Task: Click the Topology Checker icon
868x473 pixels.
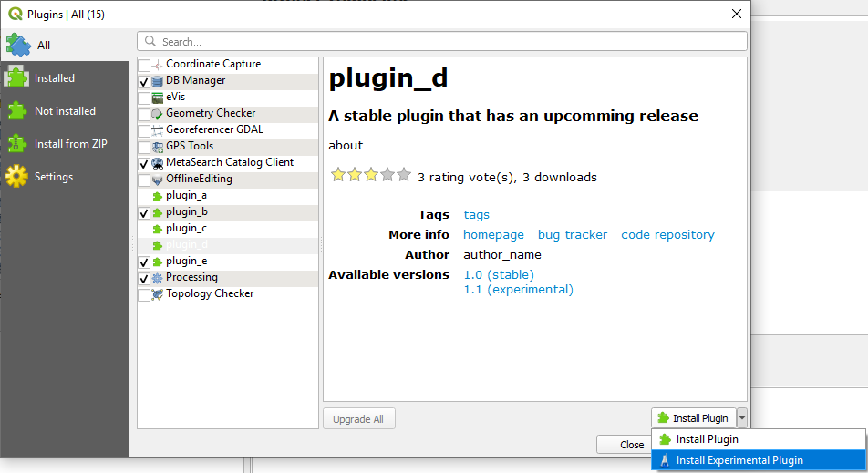Action: pyautogui.click(x=157, y=295)
